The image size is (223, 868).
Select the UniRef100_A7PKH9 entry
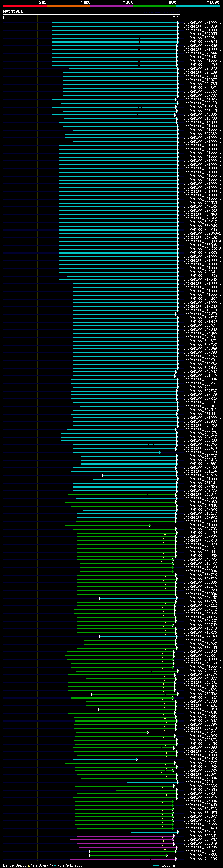click(x=200, y=45)
